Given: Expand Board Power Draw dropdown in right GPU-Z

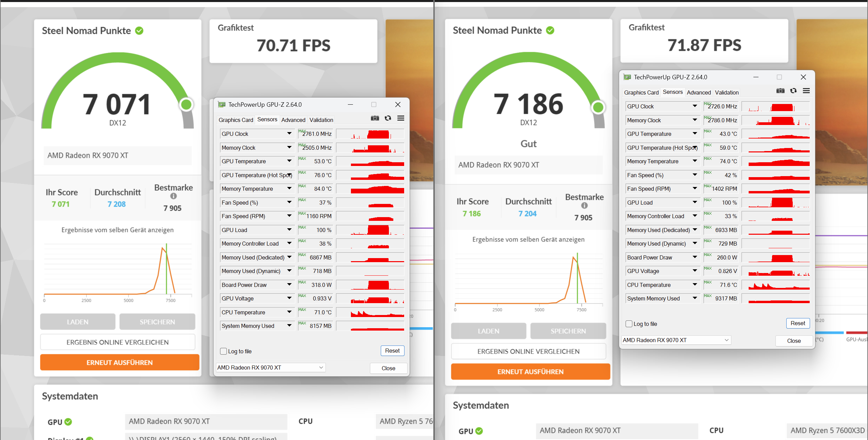Looking at the screenshot, I should 695,257.
